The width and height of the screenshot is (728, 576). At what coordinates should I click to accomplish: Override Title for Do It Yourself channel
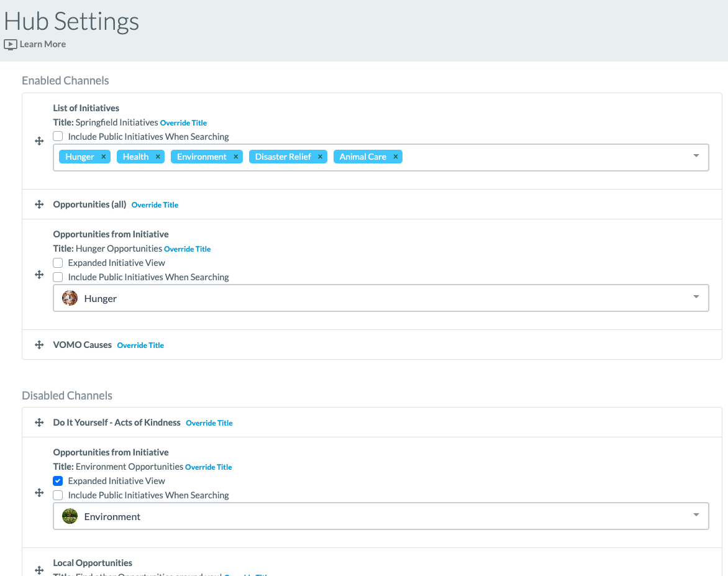[x=209, y=423]
